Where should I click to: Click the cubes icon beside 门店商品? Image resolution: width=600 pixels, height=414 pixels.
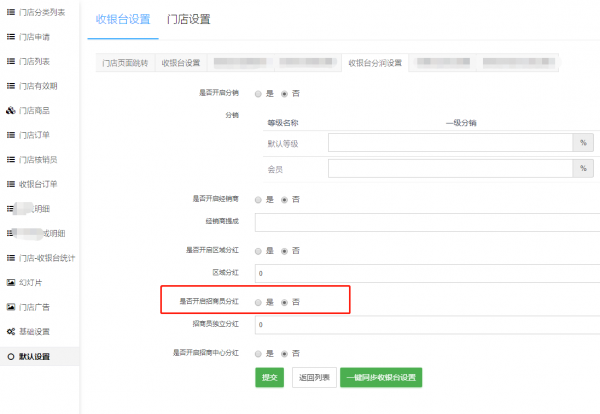pos(11,111)
